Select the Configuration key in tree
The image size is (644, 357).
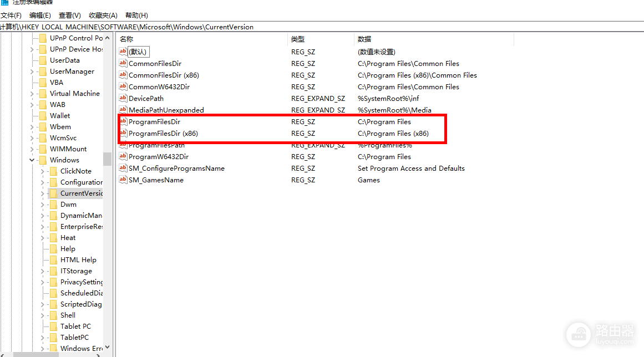click(82, 182)
